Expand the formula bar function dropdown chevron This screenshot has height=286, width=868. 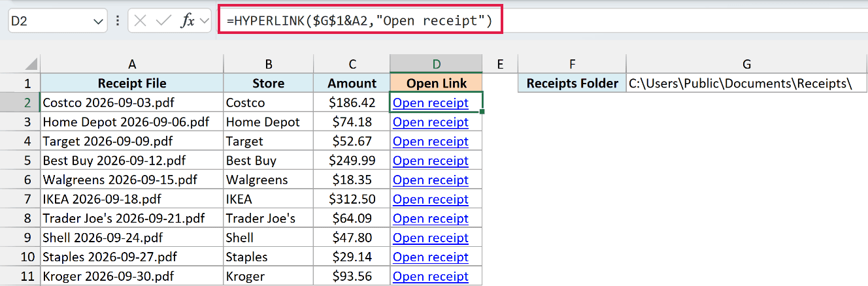click(x=205, y=21)
